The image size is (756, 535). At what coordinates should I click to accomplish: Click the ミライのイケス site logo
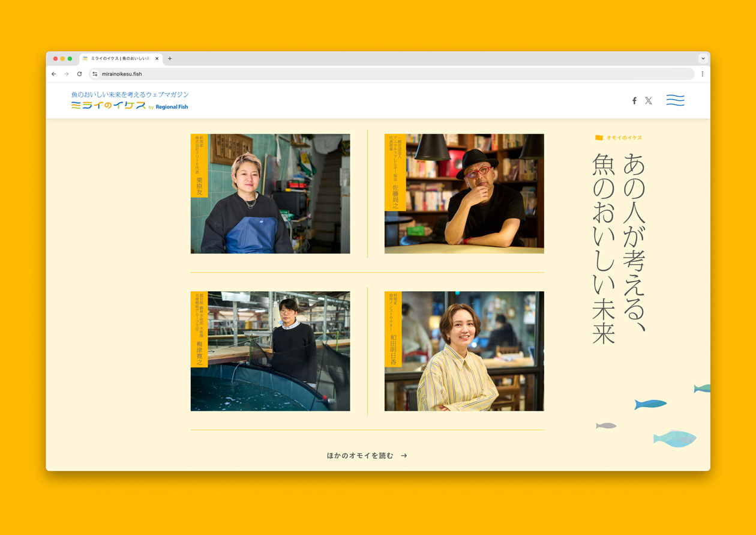109,106
